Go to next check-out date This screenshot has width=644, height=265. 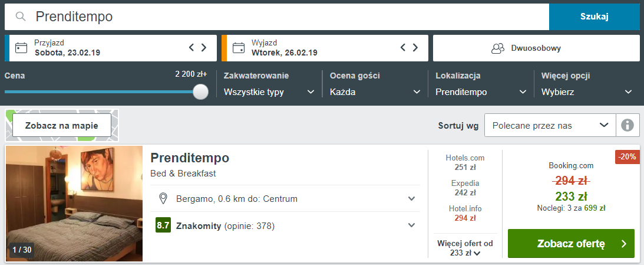[415, 48]
